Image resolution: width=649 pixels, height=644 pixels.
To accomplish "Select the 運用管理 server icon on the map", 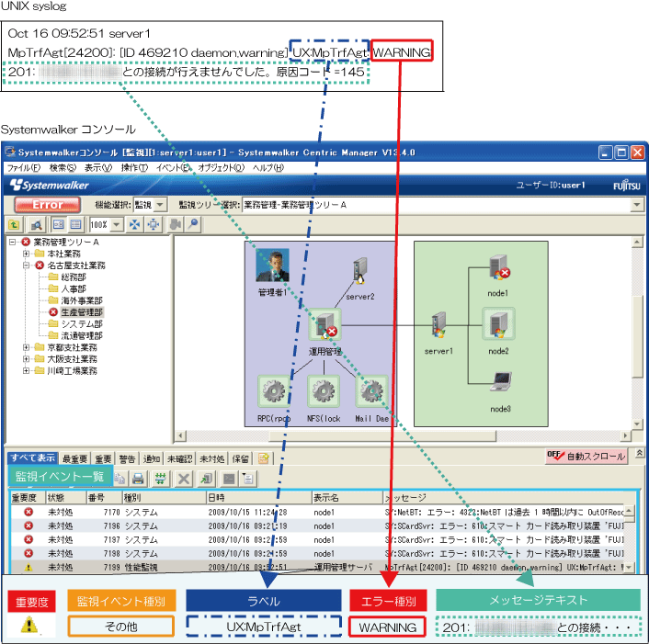I will click(x=325, y=325).
